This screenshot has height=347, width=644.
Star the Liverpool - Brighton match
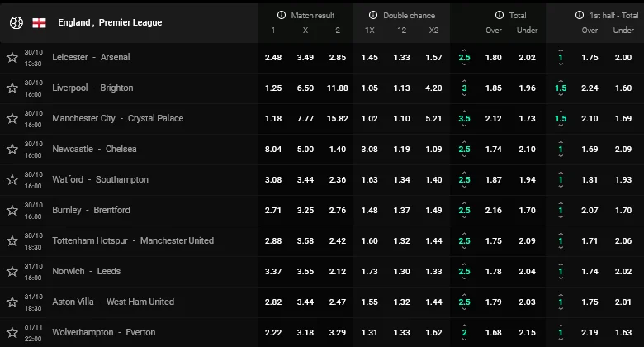tap(12, 88)
